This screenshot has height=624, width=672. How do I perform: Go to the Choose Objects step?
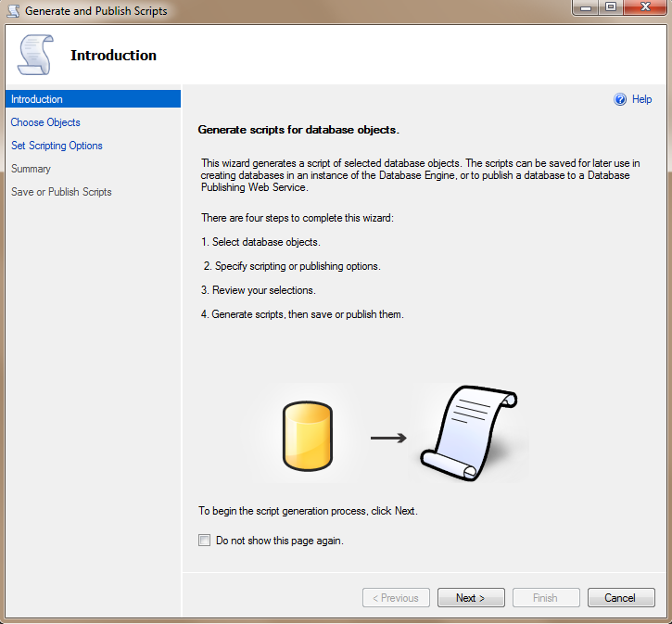tap(45, 122)
